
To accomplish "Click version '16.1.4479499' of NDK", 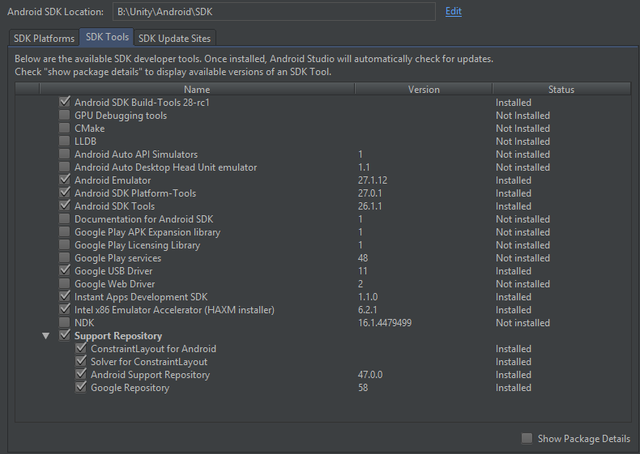I will 384,323.
